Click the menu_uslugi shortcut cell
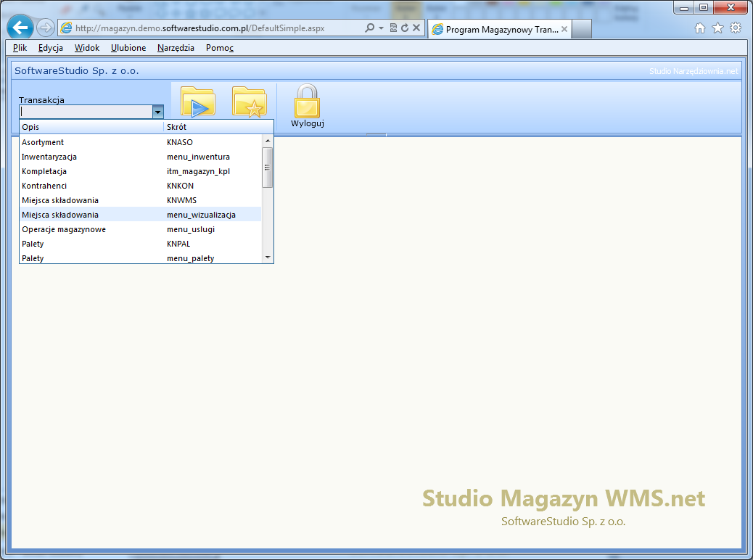The height and width of the screenshot is (560, 753). 191,229
